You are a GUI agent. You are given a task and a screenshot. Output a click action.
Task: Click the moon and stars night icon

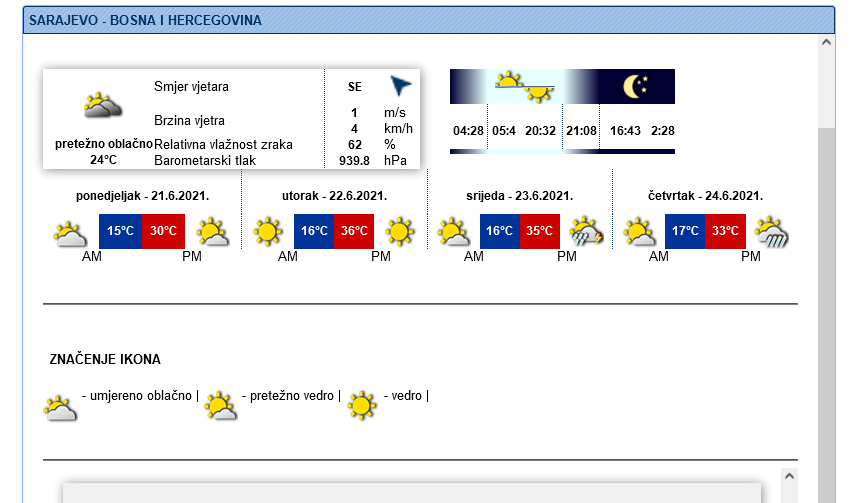[636, 87]
